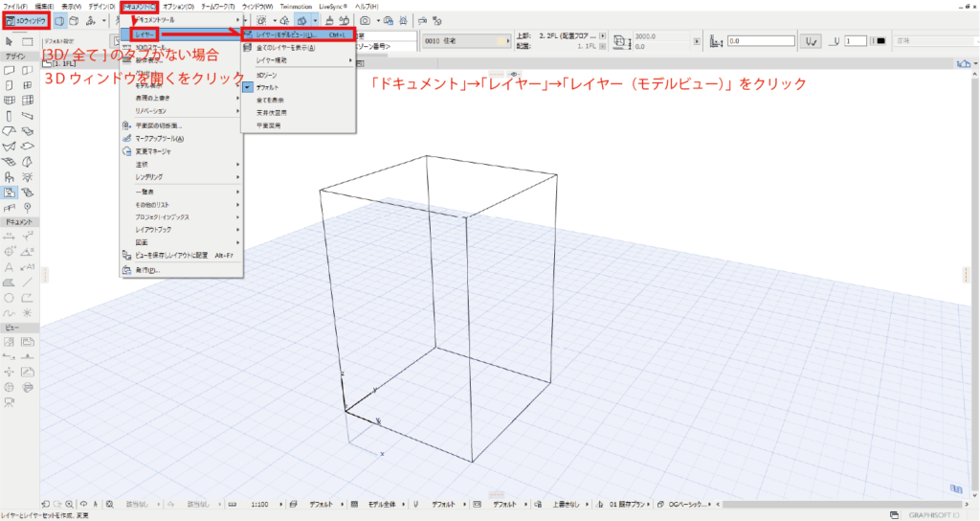Screen dimensions: 980x521
Task: Click the 3000.0 height input field
Action: (661, 36)
